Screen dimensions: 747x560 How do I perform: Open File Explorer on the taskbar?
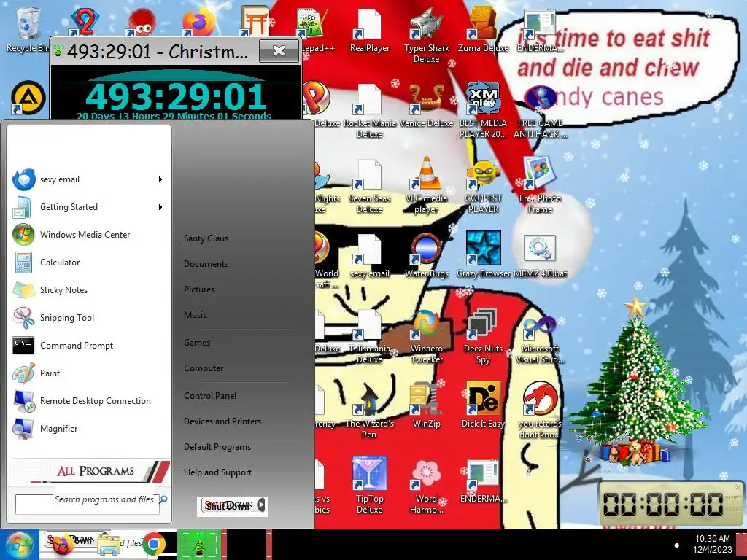(109, 544)
